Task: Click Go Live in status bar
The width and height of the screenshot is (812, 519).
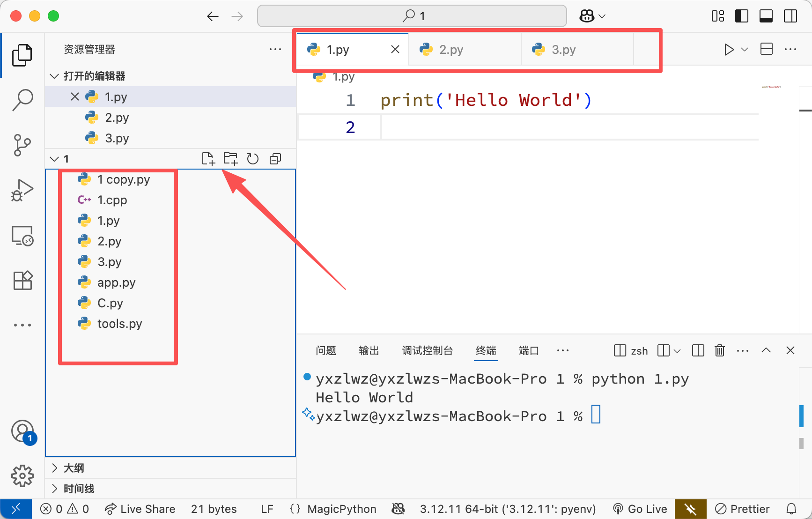Action: (640, 509)
